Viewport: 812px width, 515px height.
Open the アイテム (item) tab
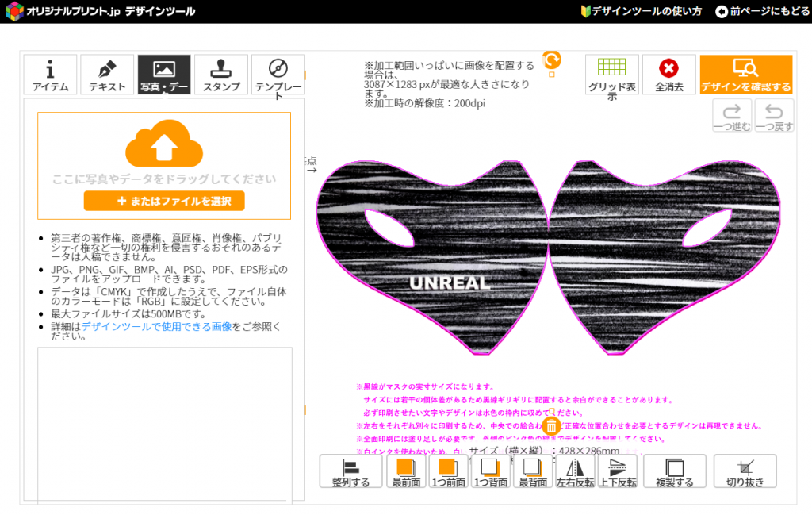coord(50,75)
